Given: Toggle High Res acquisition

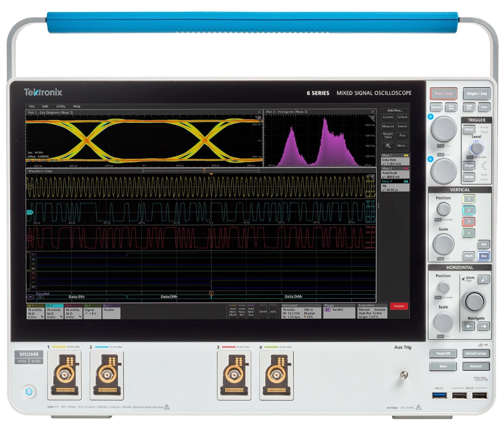Looking at the screenshot, I should click(468, 107).
